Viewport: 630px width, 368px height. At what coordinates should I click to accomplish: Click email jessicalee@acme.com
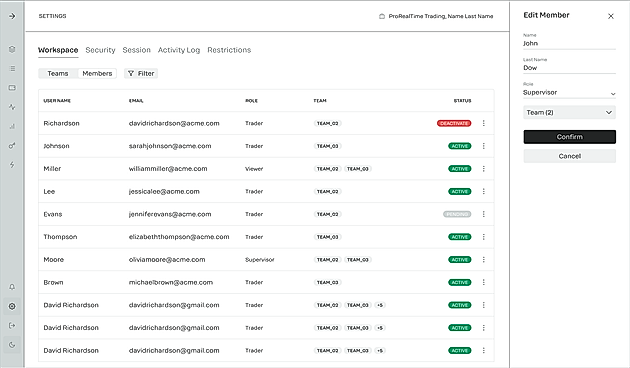[164, 191]
